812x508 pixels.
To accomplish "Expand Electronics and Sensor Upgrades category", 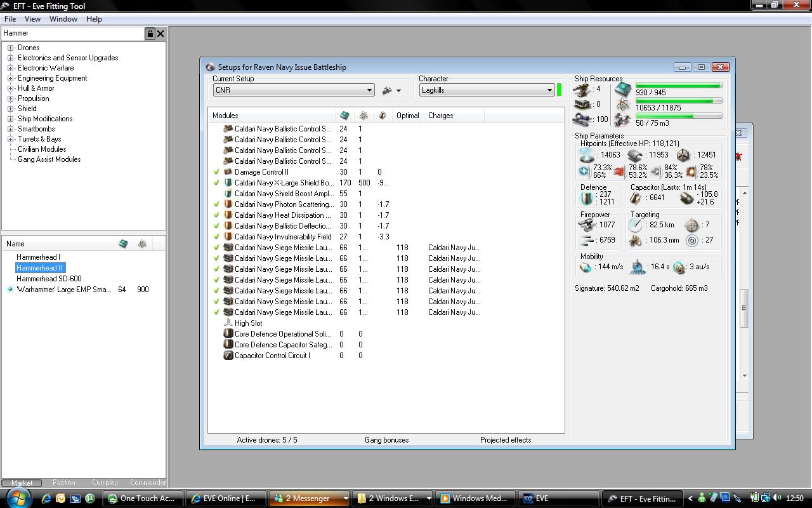I will tap(10, 58).
